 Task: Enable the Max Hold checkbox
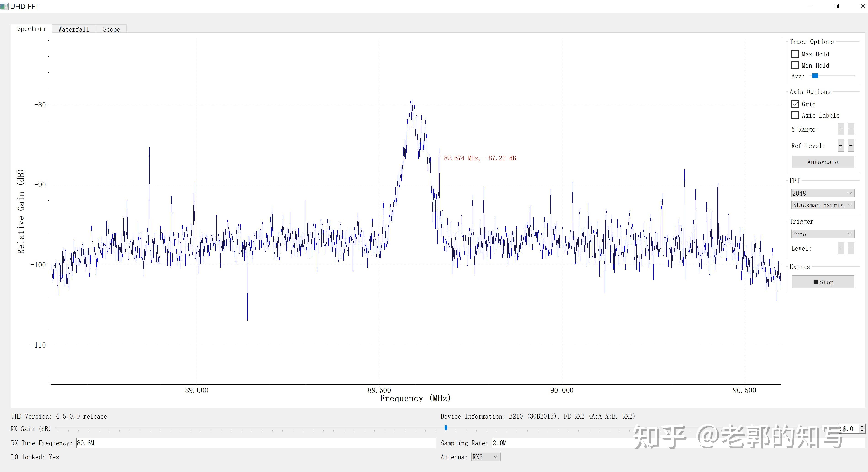(x=795, y=54)
